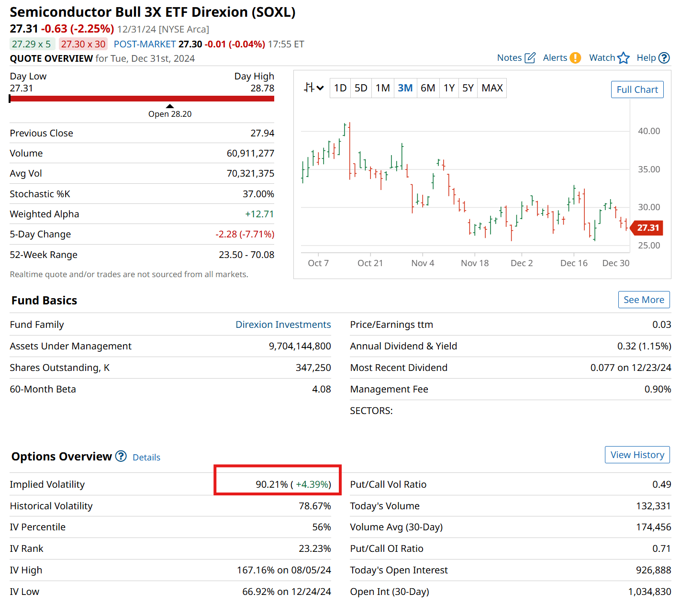Viewport: 681px width, 616px height.
Task: View the 1Y chart range
Action: pyautogui.click(x=449, y=88)
